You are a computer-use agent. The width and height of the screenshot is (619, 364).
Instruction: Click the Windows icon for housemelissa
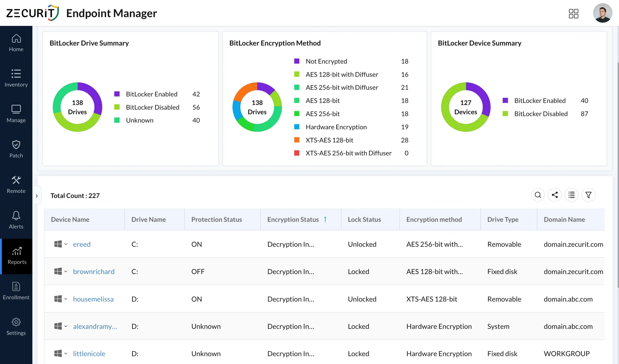pos(58,299)
